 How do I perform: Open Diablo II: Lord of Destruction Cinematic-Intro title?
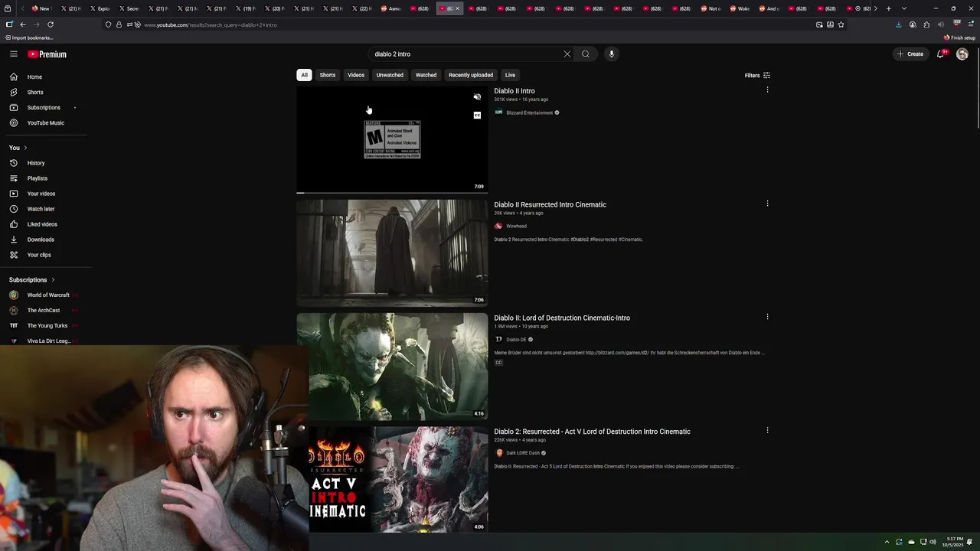[x=562, y=318]
